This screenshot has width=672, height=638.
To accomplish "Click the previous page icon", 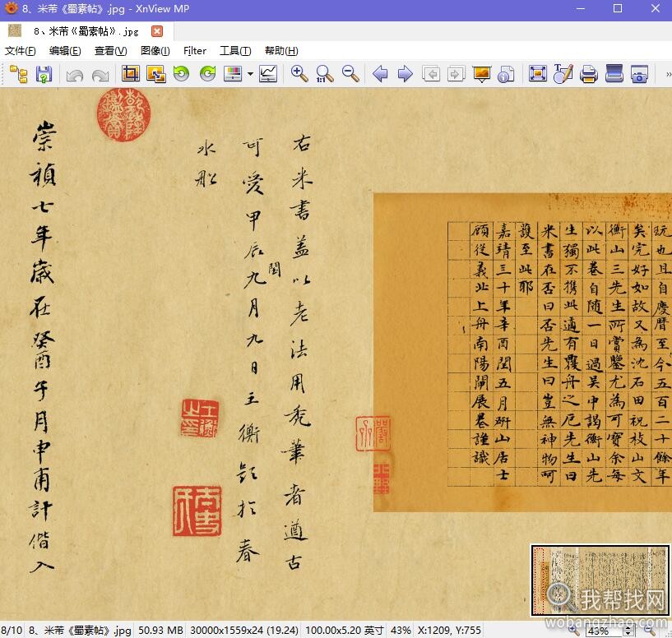I will (x=431, y=74).
